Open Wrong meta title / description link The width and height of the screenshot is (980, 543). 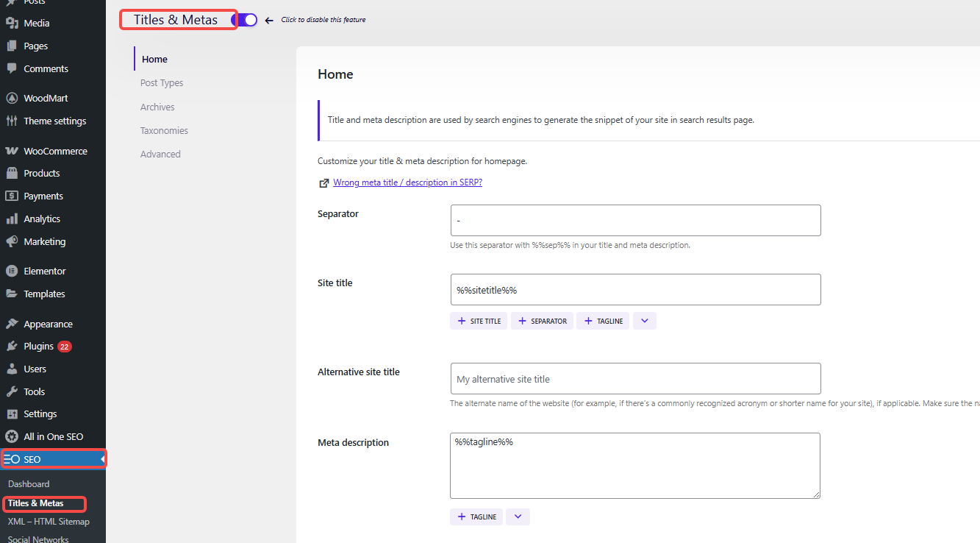click(407, 182)
